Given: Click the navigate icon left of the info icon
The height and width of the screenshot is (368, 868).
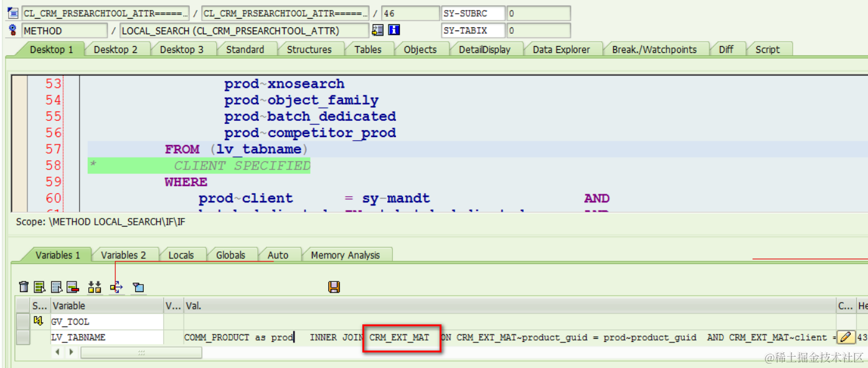Looking at the screenshot, I should click(377, 30).
